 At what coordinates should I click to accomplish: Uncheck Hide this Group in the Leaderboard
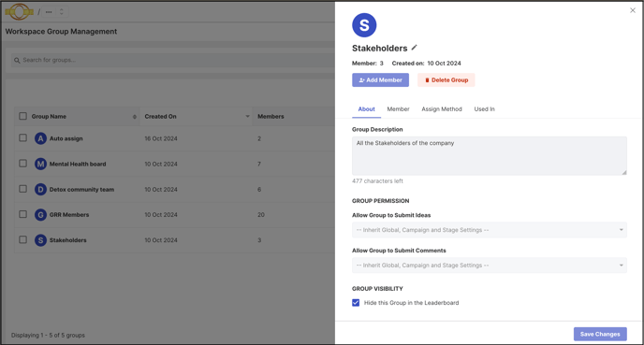[356, 303]
